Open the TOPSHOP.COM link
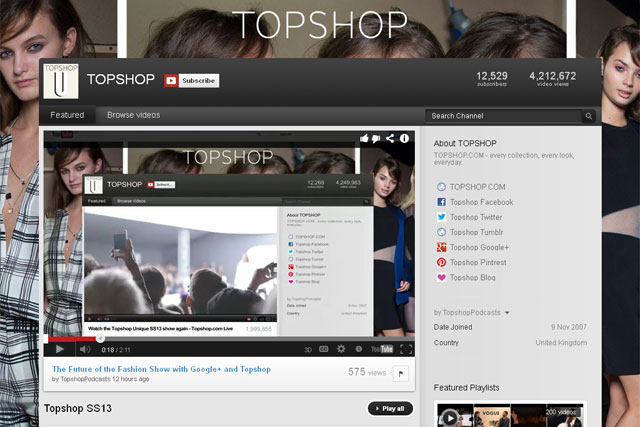The width and height of the screenshot is (640, 427). [x=478, y=187]
